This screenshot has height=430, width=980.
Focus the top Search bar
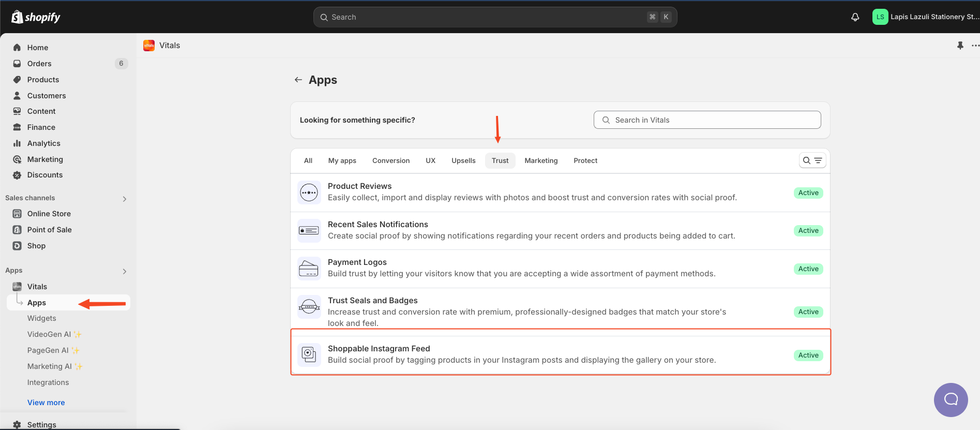pos(495,17)
